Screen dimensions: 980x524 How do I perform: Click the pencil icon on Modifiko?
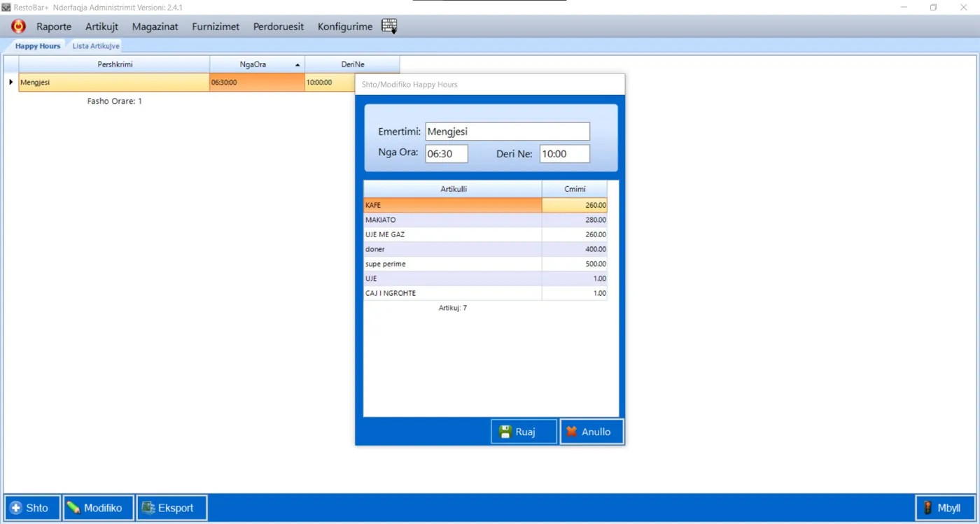click(73, 508)
